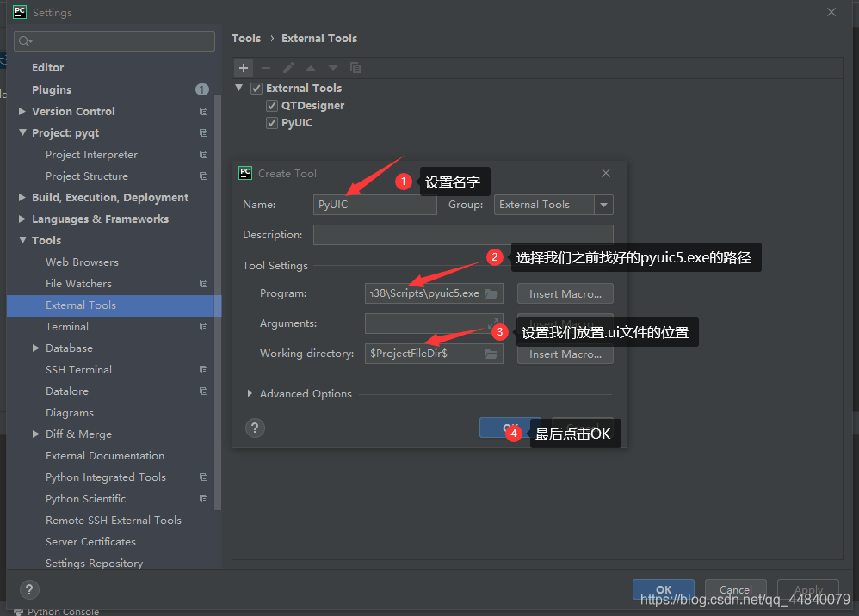Select External Tools in settings tree

[x=114, y=305]
